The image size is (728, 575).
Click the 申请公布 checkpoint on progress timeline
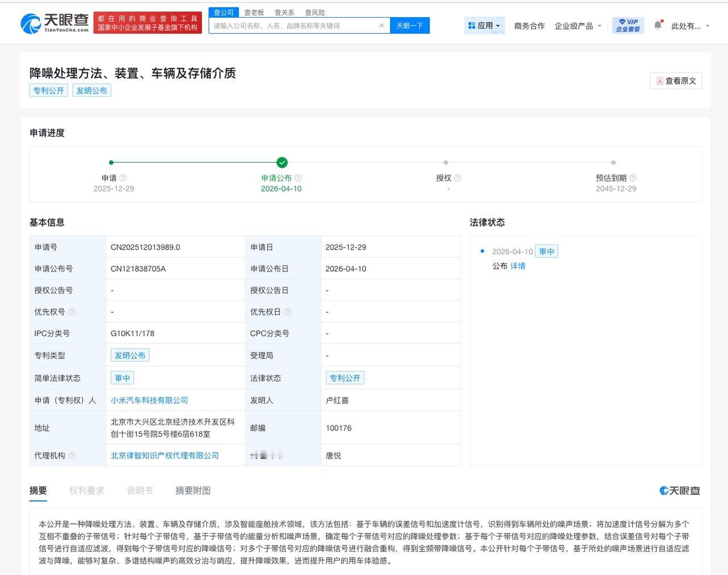tap(282, 162)
